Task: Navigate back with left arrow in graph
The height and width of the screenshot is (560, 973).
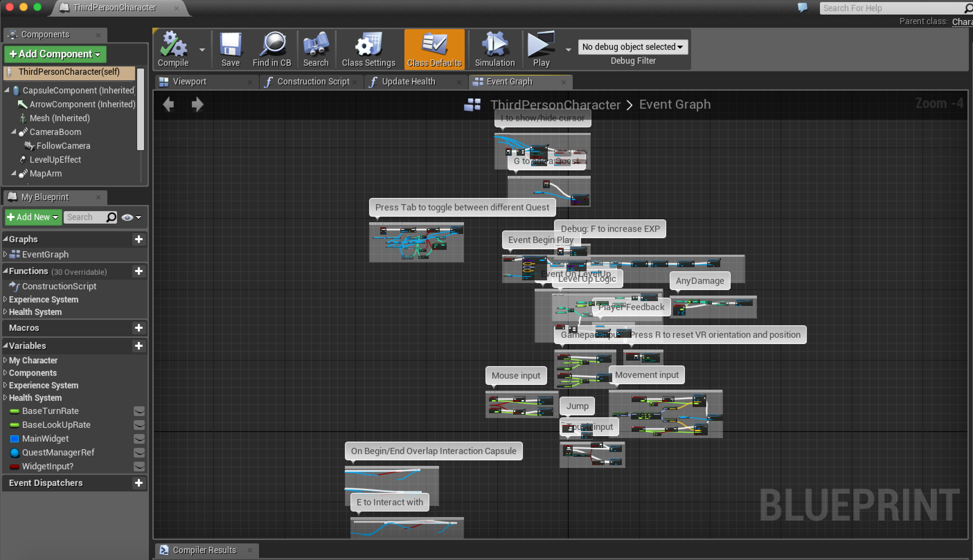Action: [169, 104]
